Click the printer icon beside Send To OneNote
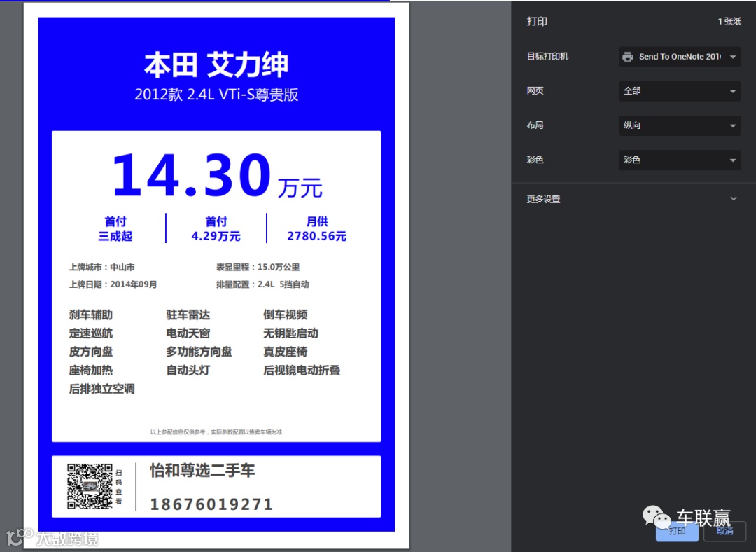 pos(627,57)
